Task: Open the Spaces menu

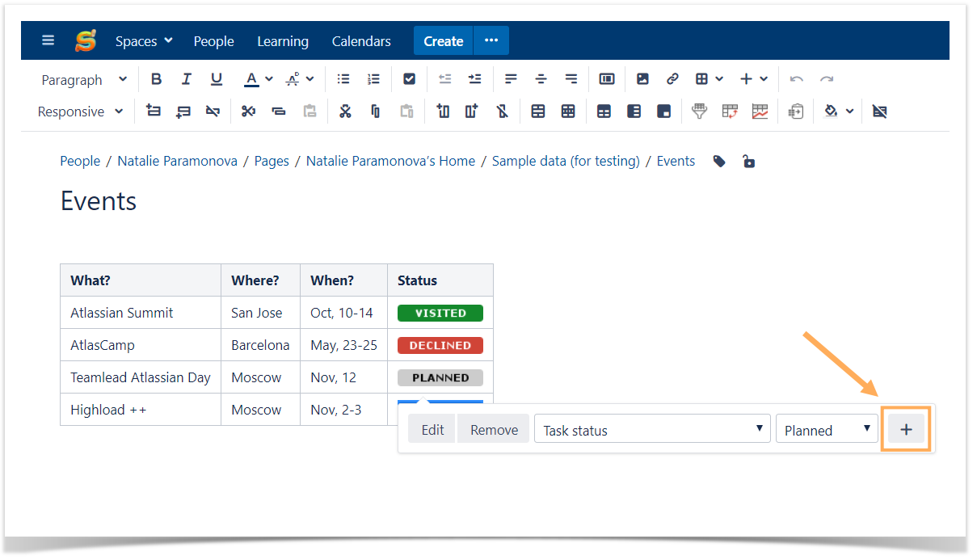Action: pos(144,41)
